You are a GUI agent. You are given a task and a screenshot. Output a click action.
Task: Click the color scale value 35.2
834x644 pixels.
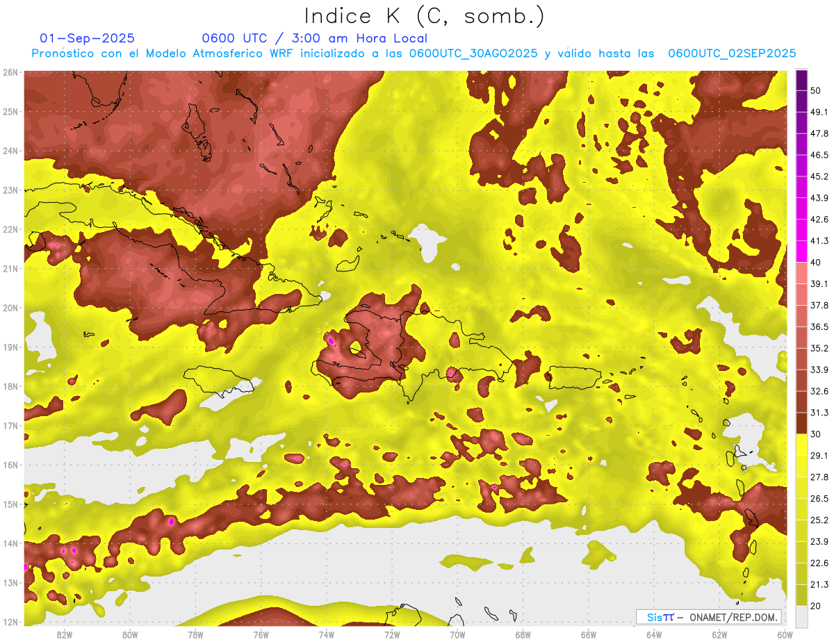point(819,348)
